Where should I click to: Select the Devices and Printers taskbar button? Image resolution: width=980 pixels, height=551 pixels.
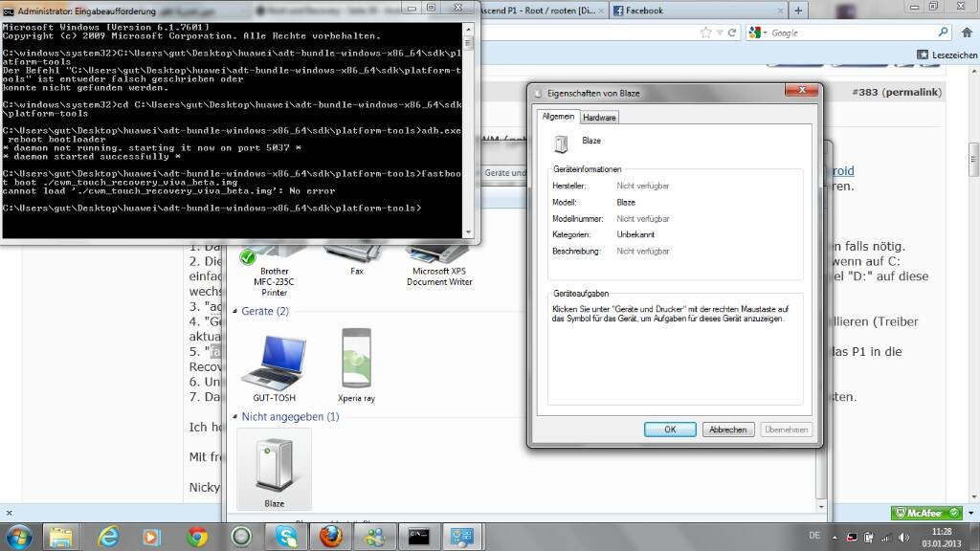coord(462,538)
